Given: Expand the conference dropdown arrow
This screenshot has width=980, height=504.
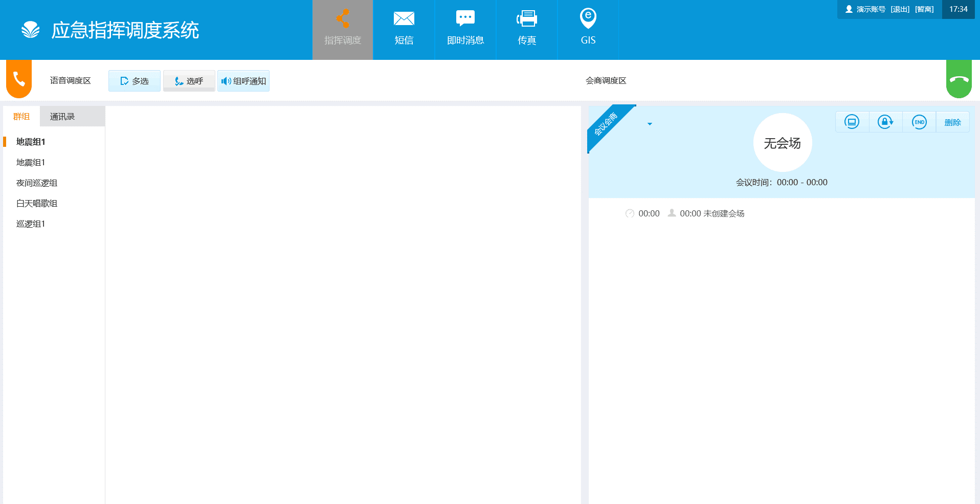Looking at the screenshot, I should click(650, 124).
